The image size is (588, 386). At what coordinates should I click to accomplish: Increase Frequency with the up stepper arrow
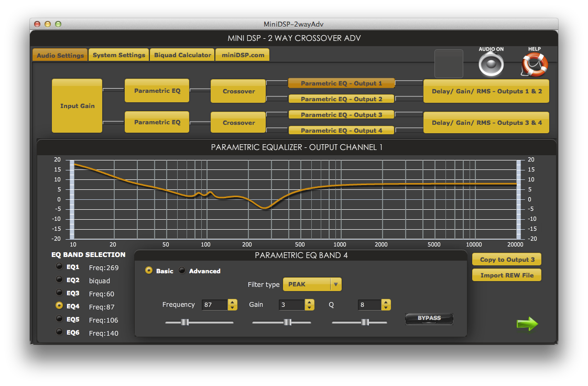point(233,302)
